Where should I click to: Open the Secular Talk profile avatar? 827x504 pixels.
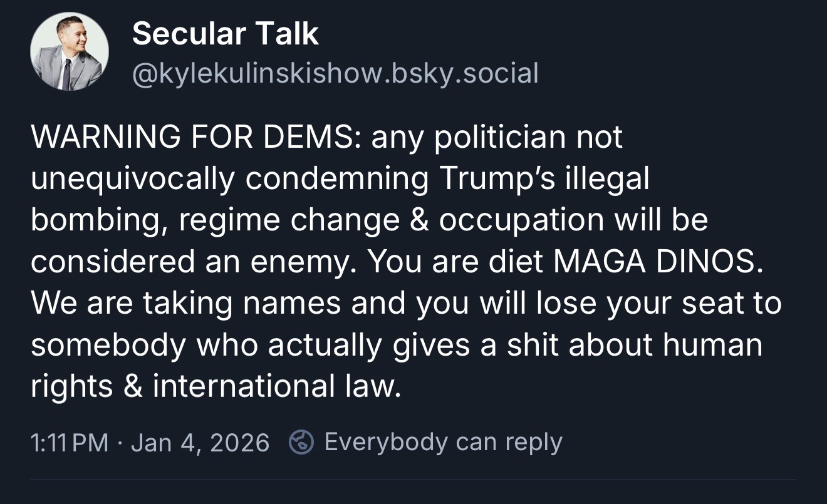(69, 51)
